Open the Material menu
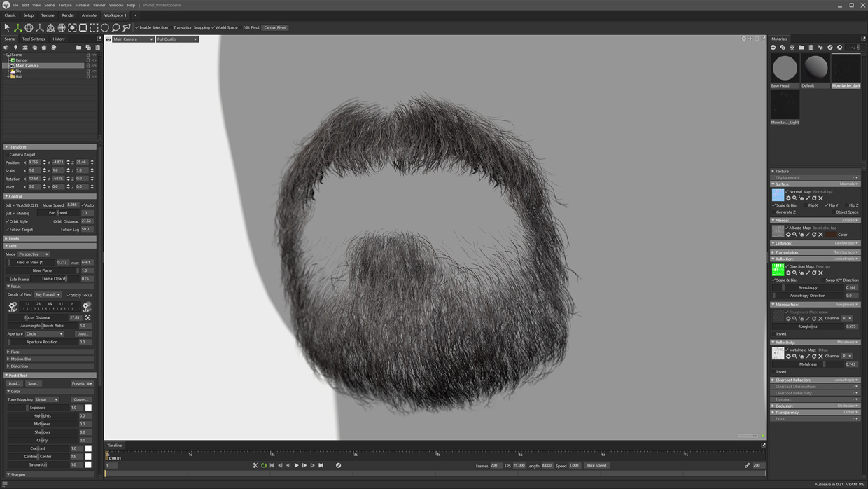The width and height of the screenshot is (868, 489). click(82, 5)
